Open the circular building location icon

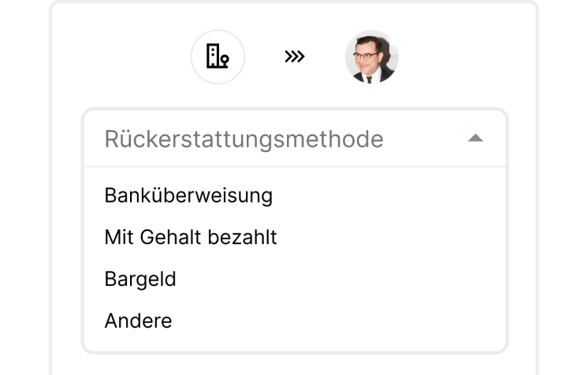[218, 58]
